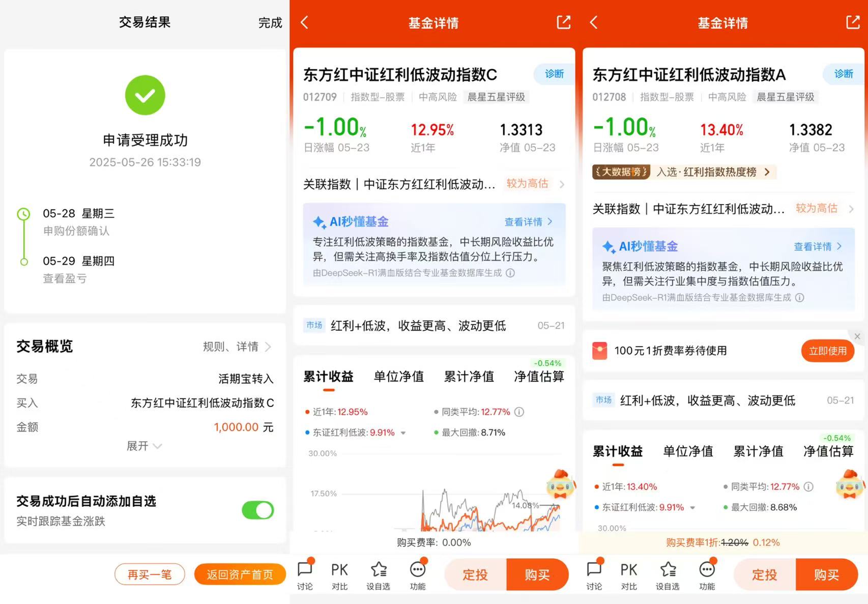The width and height of the screenshot is (868, 604).
Task: Go back in Fund A detail header
Action: pos(593,22)
